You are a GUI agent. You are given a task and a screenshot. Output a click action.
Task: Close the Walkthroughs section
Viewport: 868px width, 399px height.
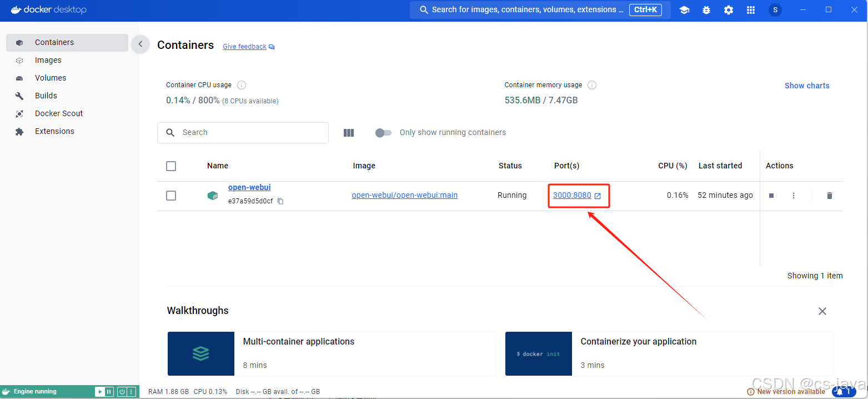[x=822, y=311]
